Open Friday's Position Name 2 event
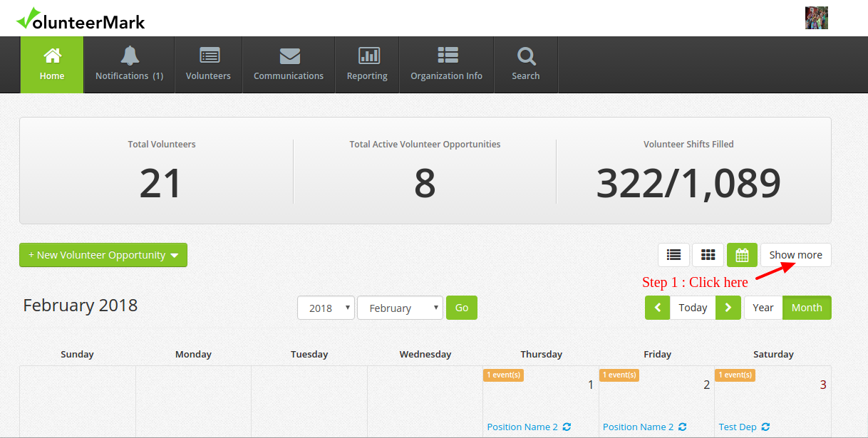The height and width of the screenshot is (438, 868). pyautogui.click(x=639, y=427)
